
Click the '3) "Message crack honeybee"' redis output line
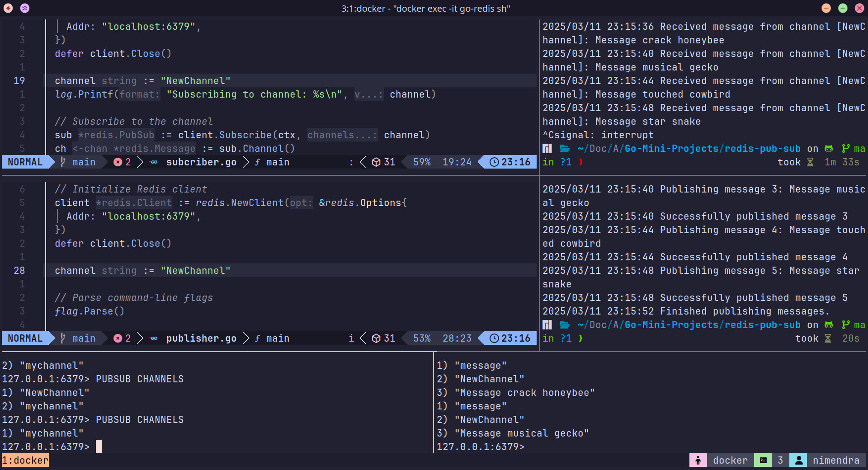pos(516,392)
